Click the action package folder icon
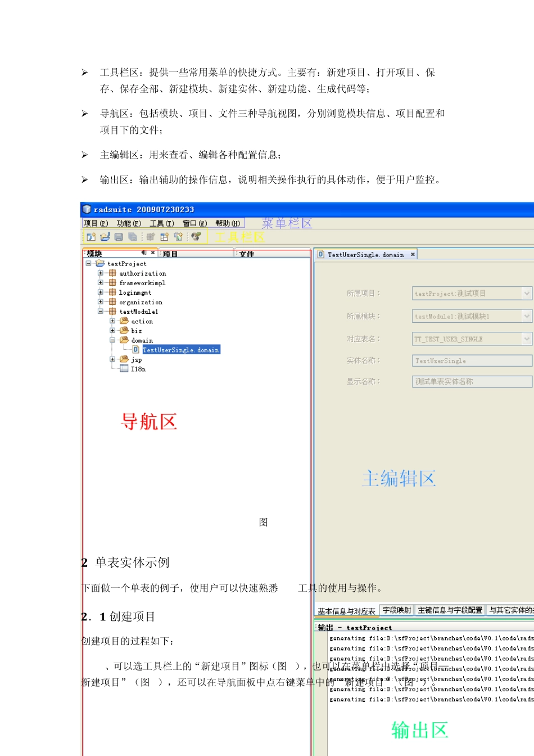The width and height of the screenshot is (534, 756). coord(124,321)
